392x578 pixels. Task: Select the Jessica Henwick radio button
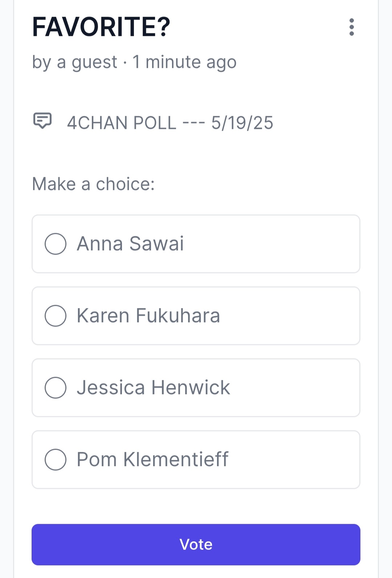56,388
